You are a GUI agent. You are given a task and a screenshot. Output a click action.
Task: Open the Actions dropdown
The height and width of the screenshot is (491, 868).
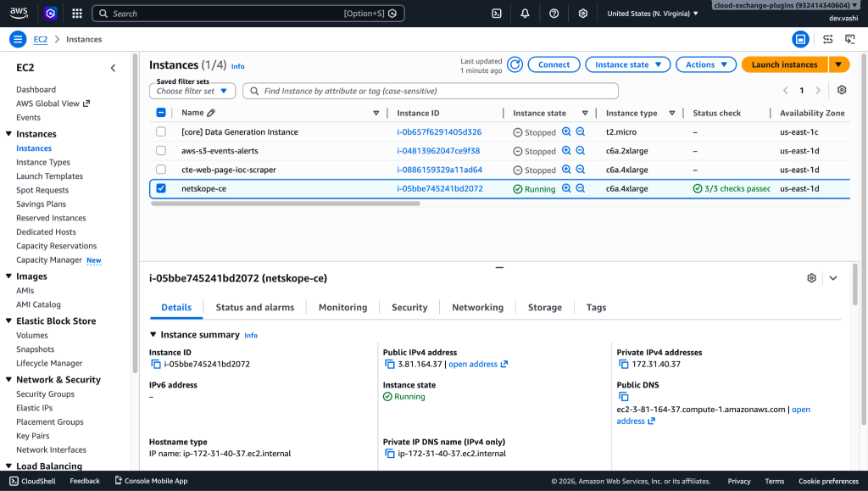click(706, 64)
